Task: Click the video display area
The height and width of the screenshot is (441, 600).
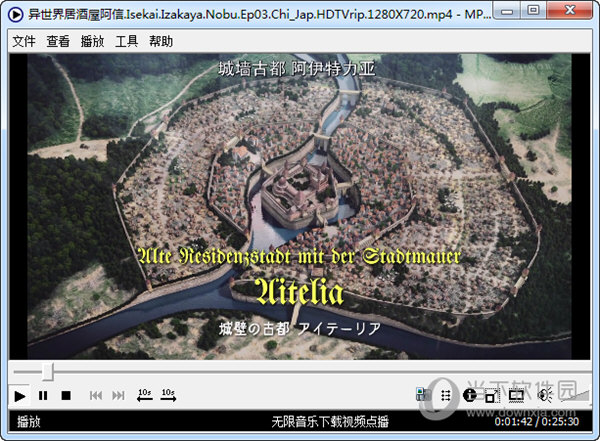Action: point(300,206)
